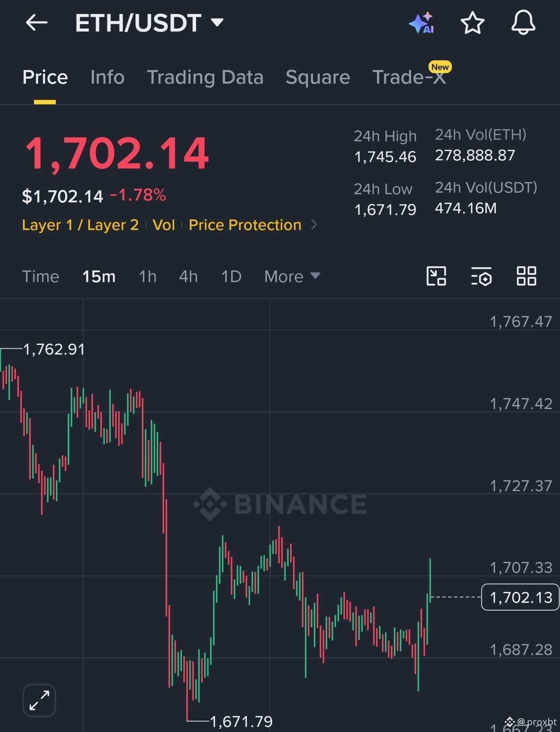Open the AI assistant sparkle icon

click(x=422, y=23)
